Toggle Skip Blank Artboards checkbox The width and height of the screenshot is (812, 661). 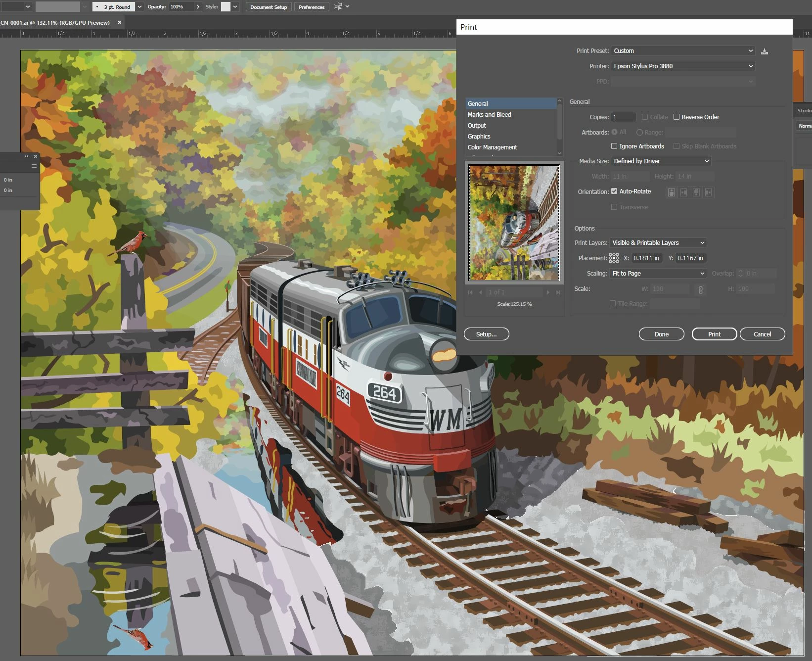677,146
